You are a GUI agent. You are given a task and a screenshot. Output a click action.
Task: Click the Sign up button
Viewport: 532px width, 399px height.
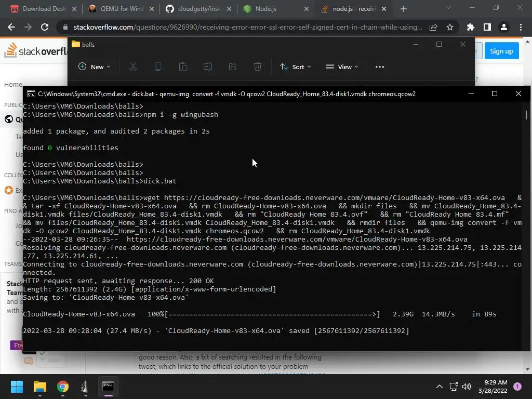tap(501, 51)
